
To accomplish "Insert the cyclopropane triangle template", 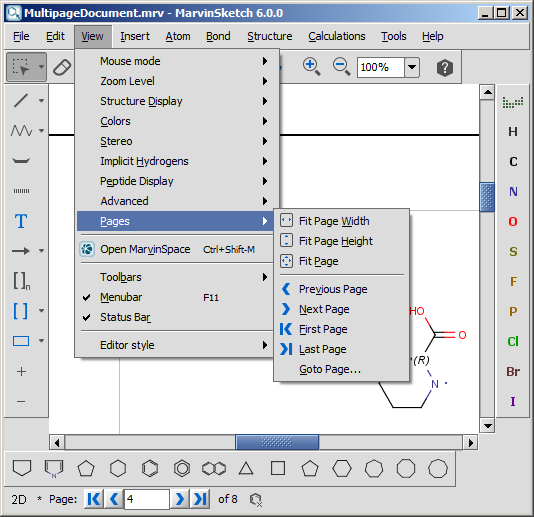I will click(246, 468).
